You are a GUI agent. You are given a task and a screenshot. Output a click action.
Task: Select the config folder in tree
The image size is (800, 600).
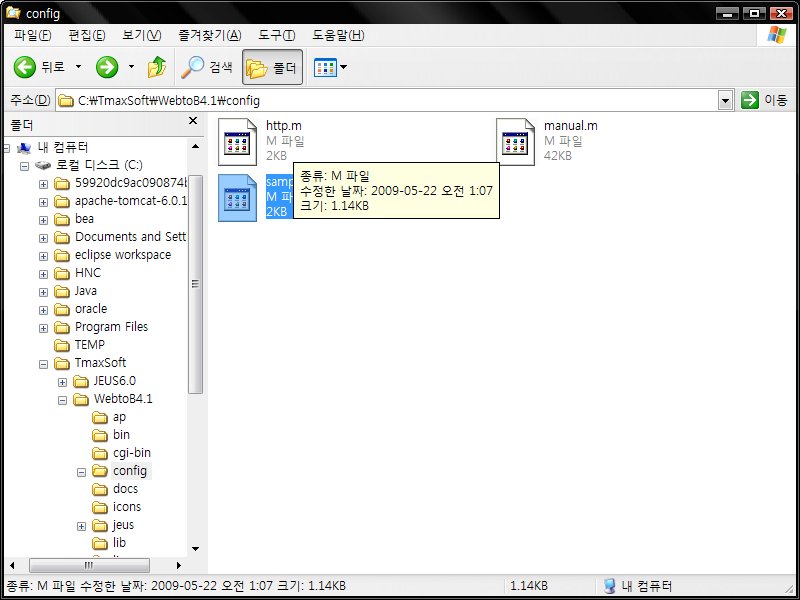point(130,470)
